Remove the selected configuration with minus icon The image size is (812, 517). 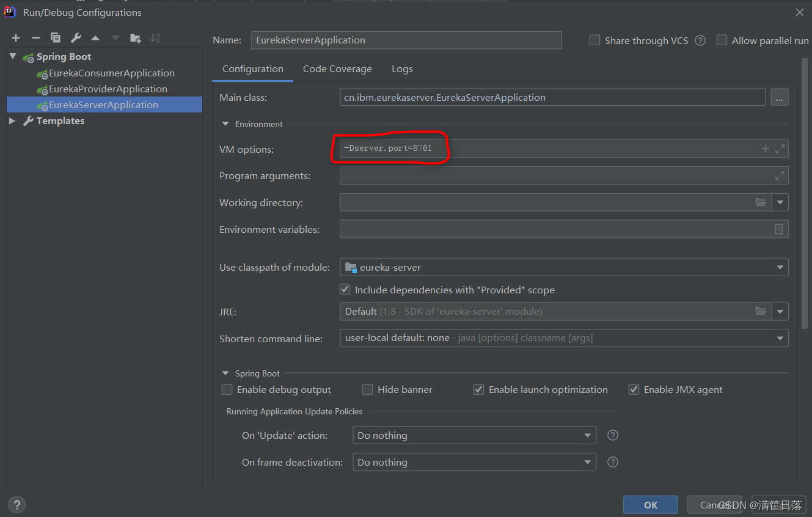click(x=36, y=38)
